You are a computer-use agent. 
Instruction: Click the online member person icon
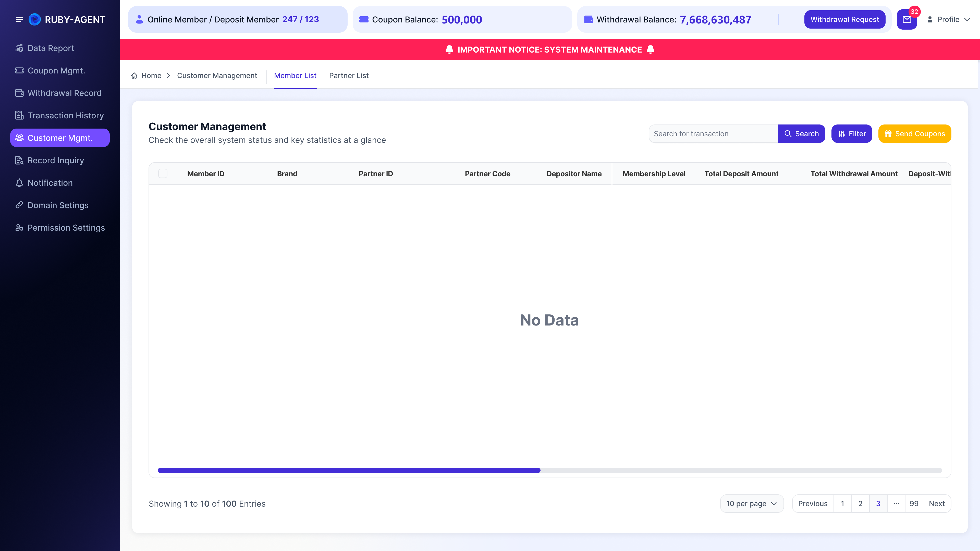pyautogui.click(x=139, y=19)
